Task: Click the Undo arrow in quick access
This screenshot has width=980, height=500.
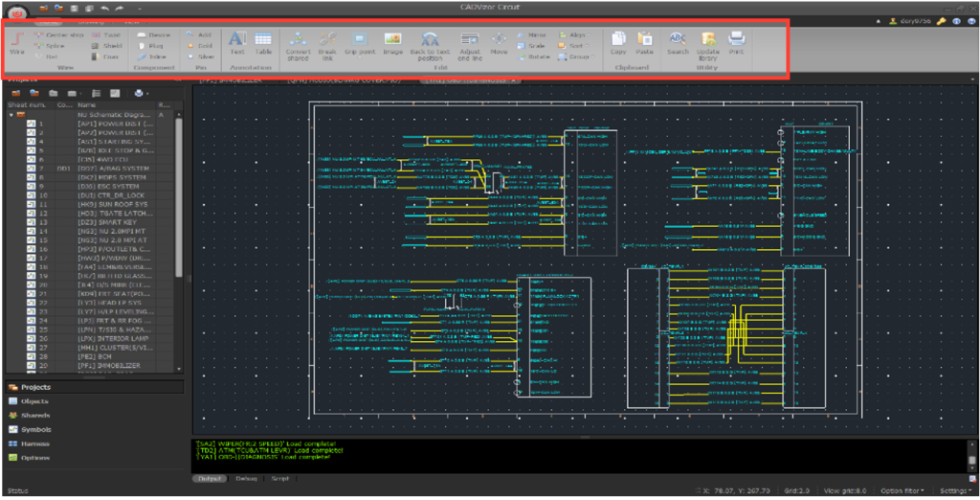Action: coord(104,9)
